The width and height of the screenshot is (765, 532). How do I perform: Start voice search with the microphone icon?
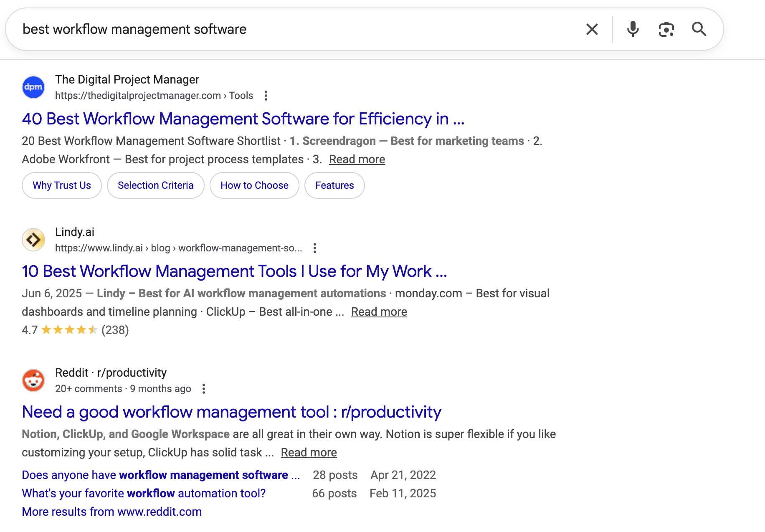coord(633,30)
